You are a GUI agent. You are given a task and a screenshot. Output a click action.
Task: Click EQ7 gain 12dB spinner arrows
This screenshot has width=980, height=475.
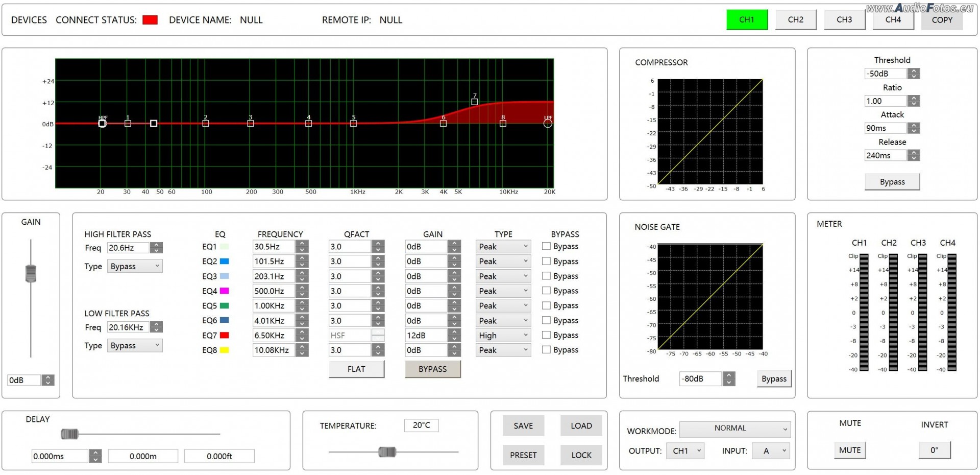(454, 336)
